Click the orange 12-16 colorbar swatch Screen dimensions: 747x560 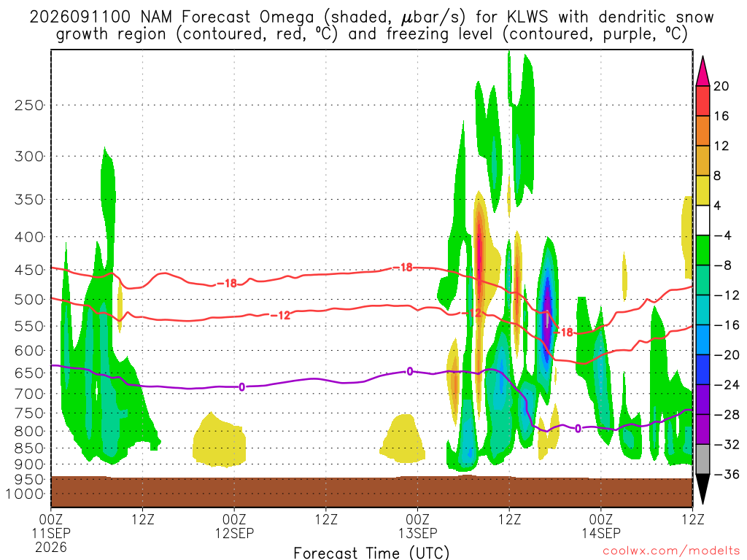pyautogui.click(x=703, y=131)
